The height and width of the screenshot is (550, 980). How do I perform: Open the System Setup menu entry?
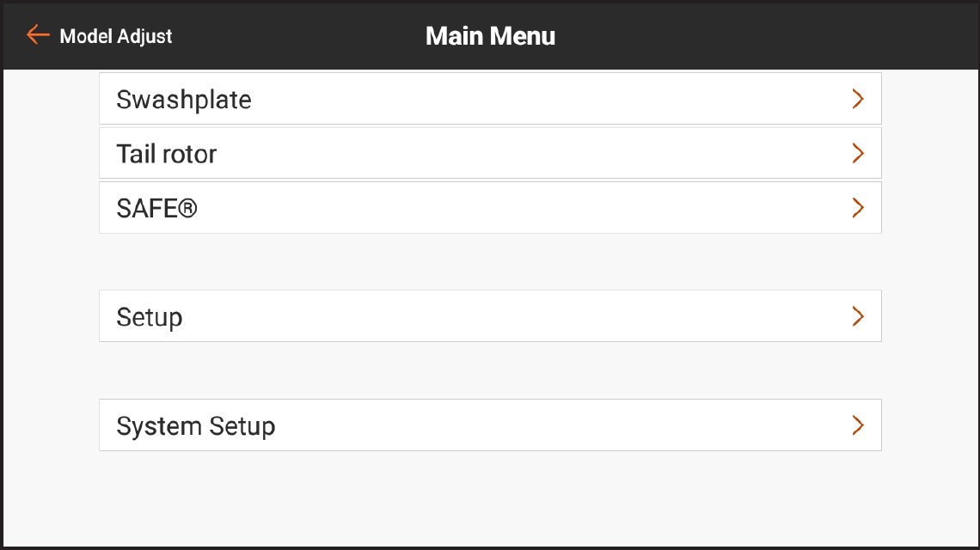(x=490, y=425)
